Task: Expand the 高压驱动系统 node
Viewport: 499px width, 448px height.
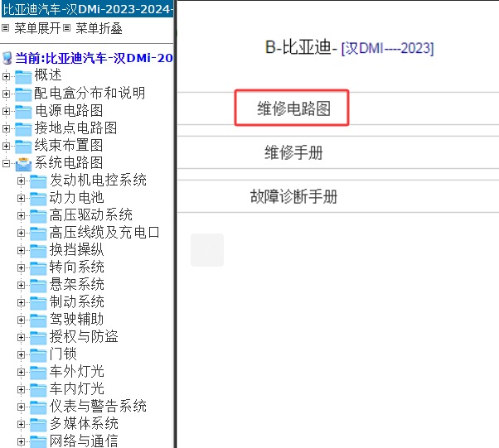Action: 21,215
